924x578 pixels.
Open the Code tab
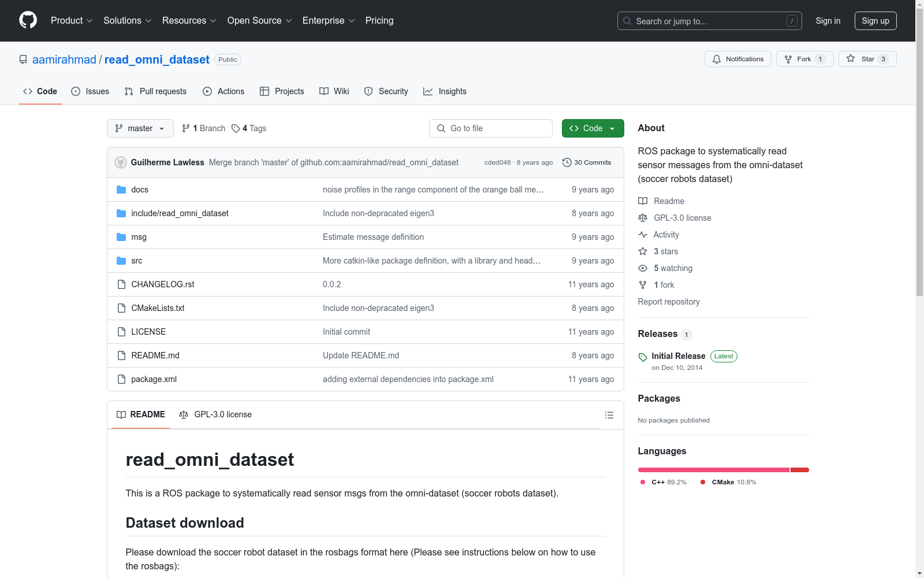tap(40, 91)
